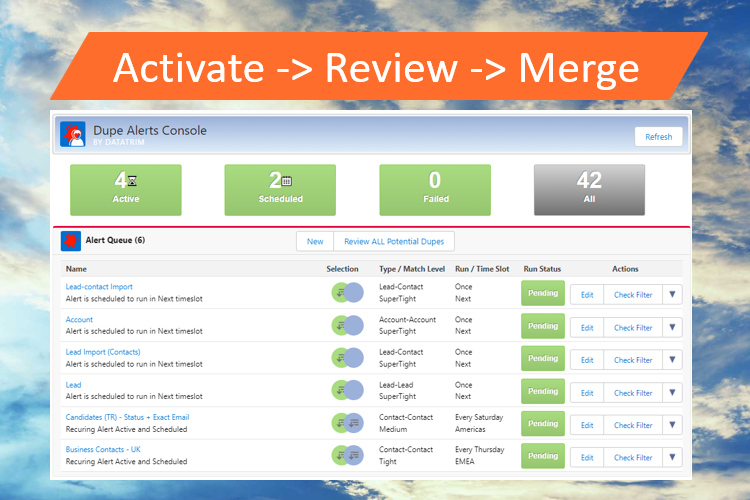Click selection icon for Candidates (TR) row

pos(348,424)
